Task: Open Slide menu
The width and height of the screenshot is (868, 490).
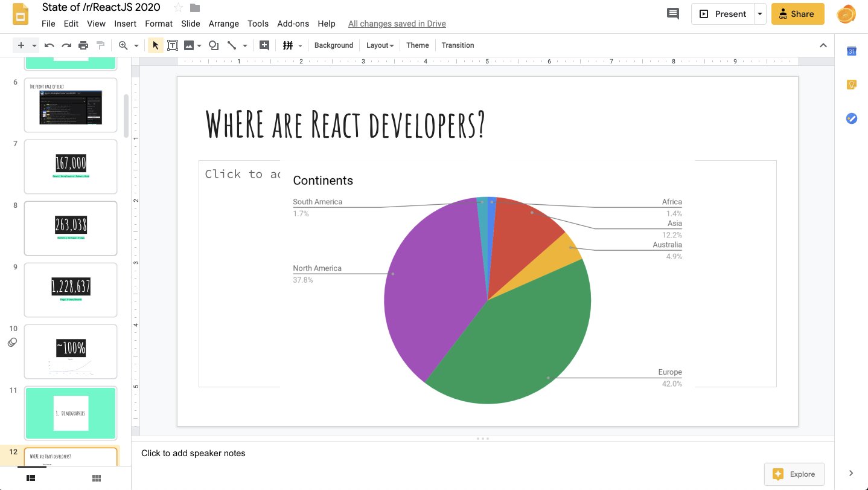Action: click(x=191, y=24)
